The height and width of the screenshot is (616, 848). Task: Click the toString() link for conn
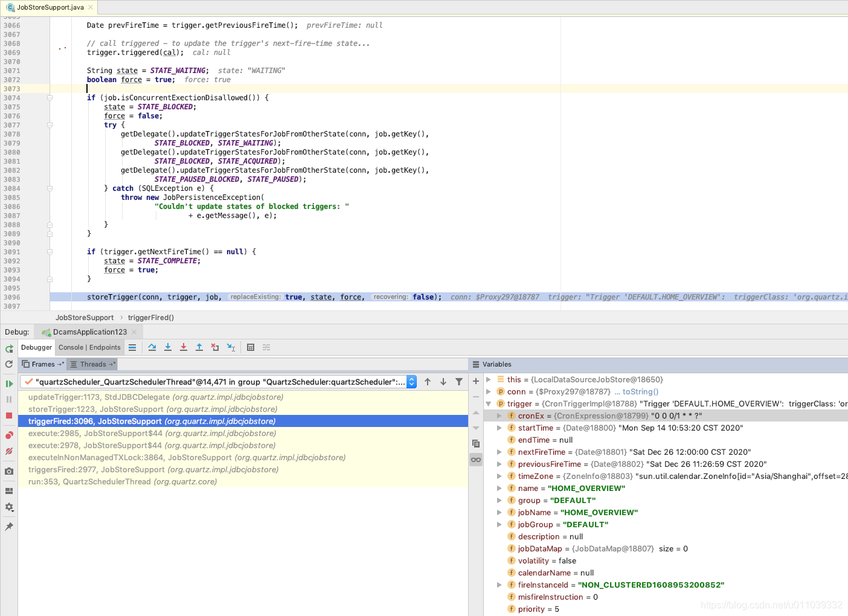[x=640, y=392]
